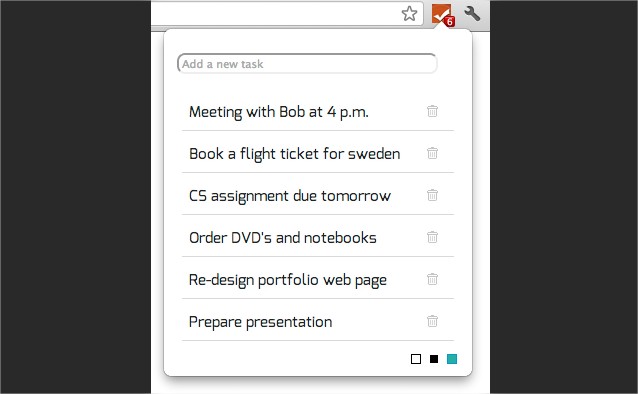Screen dimensions: 638x394
Task: Trash the Order DVD's and notebooks task
Action: coord(432,237)
